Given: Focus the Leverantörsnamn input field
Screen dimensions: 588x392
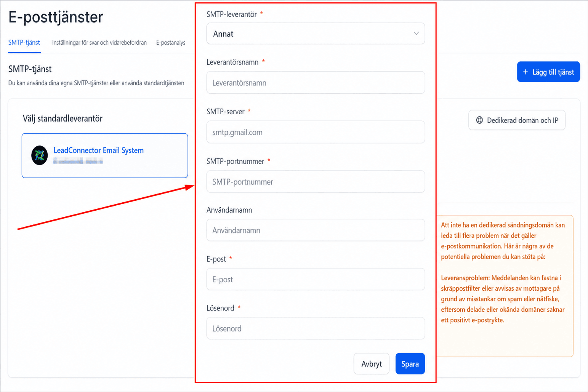Looking at the screenshot, I should point(316,83).
